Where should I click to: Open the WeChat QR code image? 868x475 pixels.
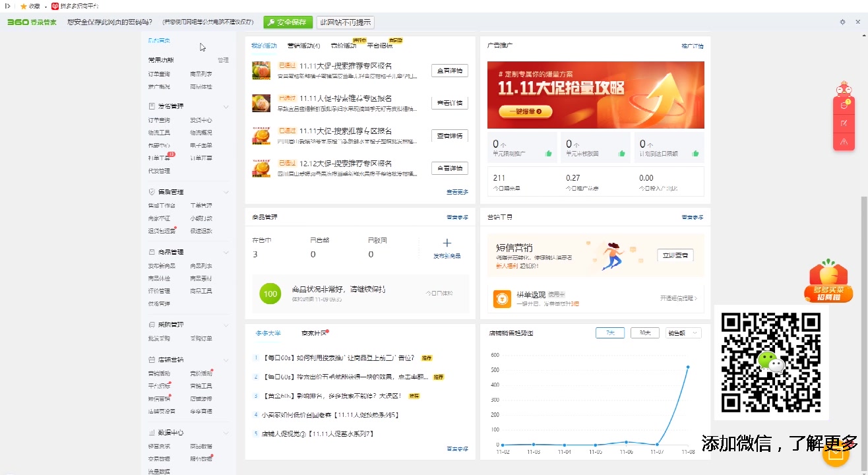tap(771, 362)
